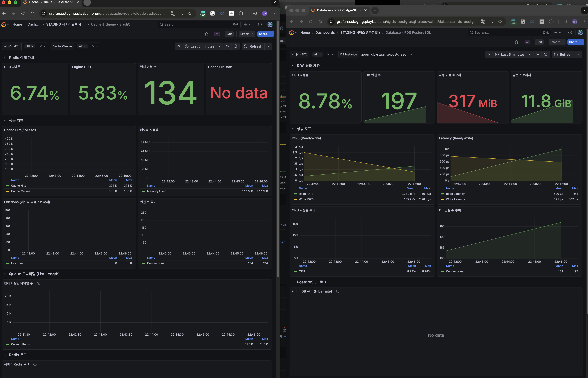Toggle Read Latency series in legend
The width and height of the screenshot is (588, 378).
[x=455, y=194]
